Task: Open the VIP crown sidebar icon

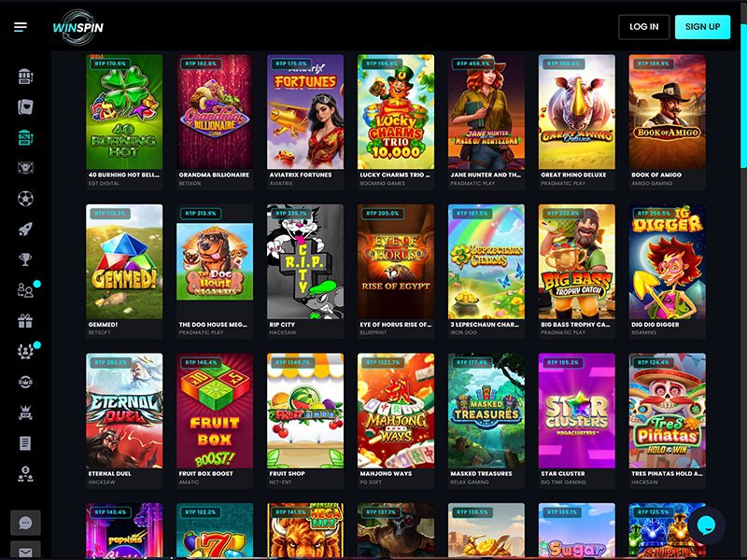Action: [25, 413]
